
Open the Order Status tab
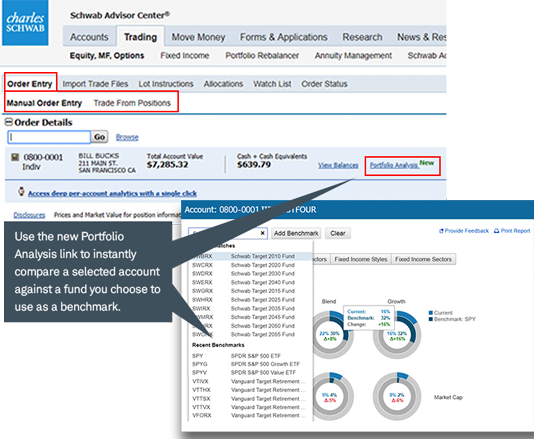pyautogui.click(x=324, y=84)
